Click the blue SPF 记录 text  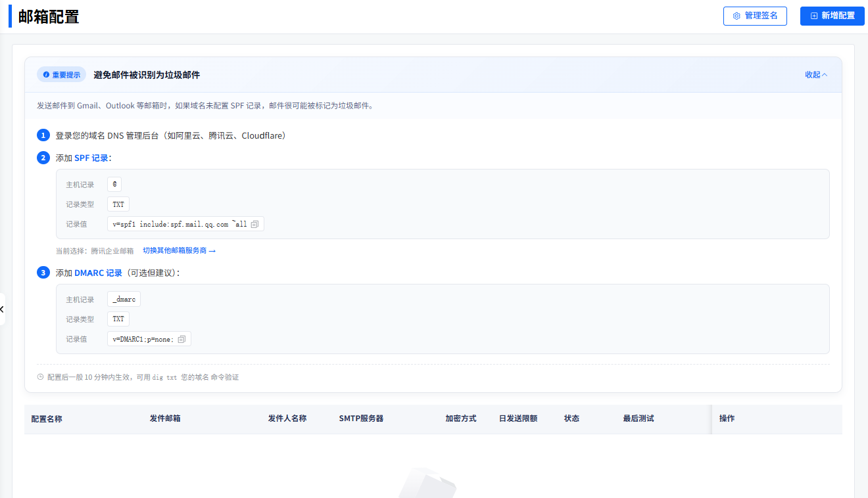click(93, 158)
